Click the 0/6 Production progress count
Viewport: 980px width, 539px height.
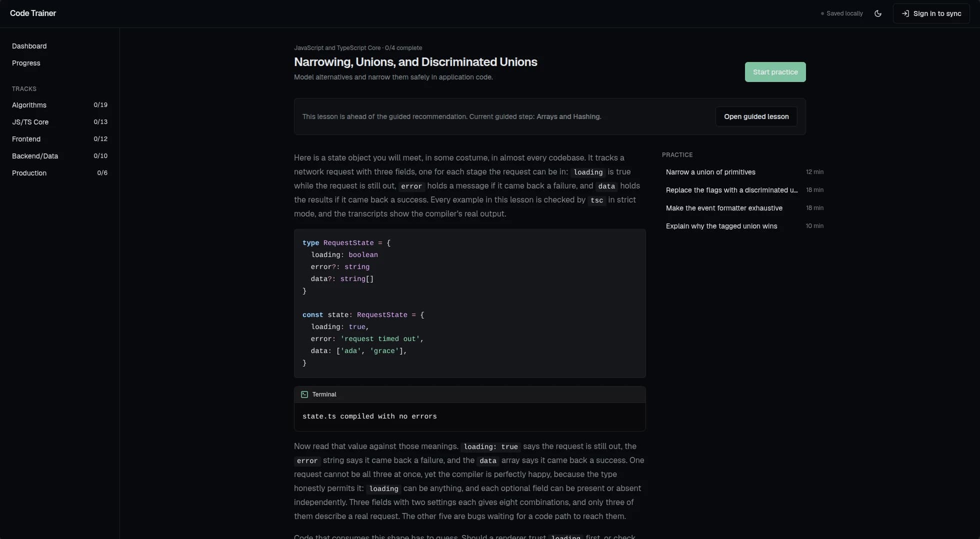click(x=102, y=173)
